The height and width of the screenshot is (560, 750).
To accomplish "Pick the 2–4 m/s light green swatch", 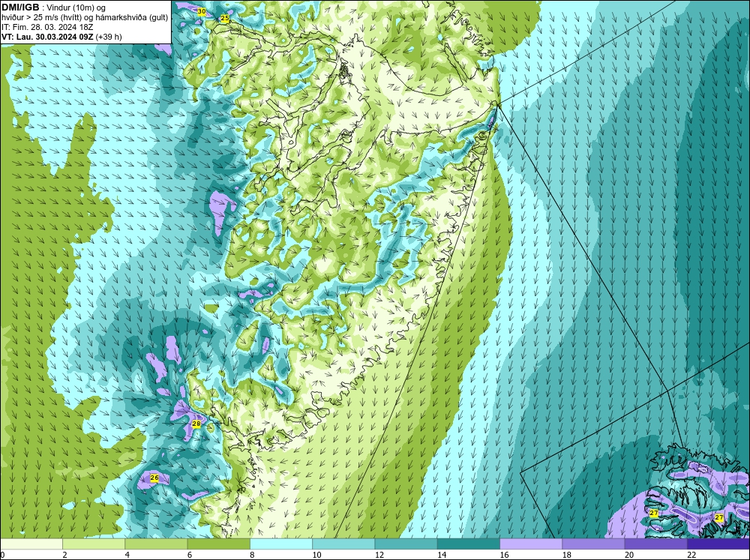I will click(94, 544).
